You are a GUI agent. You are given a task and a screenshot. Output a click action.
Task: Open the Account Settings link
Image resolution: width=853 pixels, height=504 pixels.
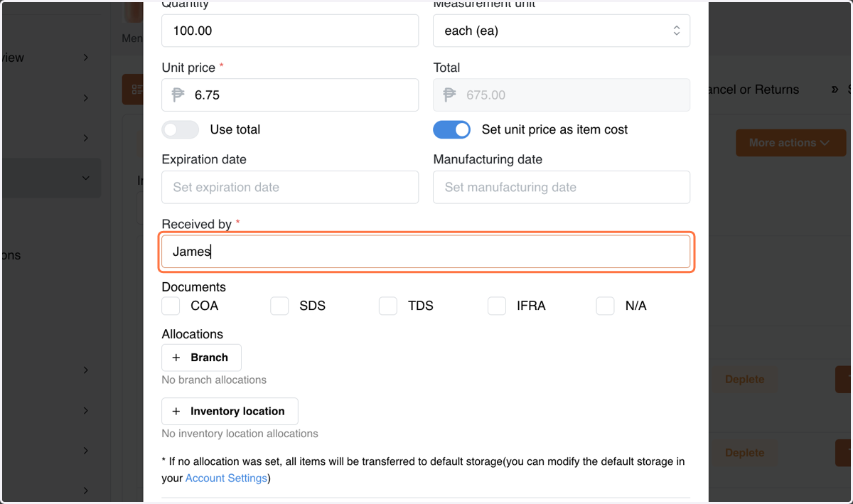tap(226, 478)
